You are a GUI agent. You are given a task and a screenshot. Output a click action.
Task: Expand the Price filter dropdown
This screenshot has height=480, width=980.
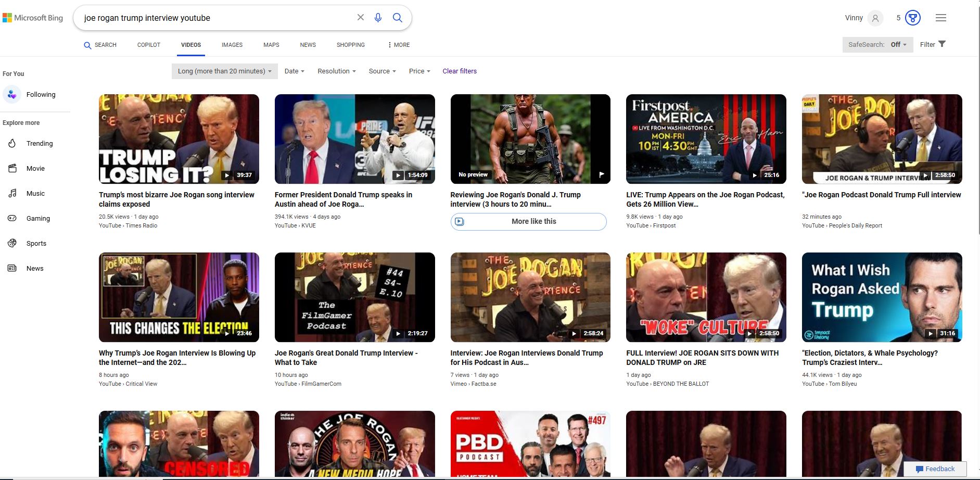[x=419, y=71]
